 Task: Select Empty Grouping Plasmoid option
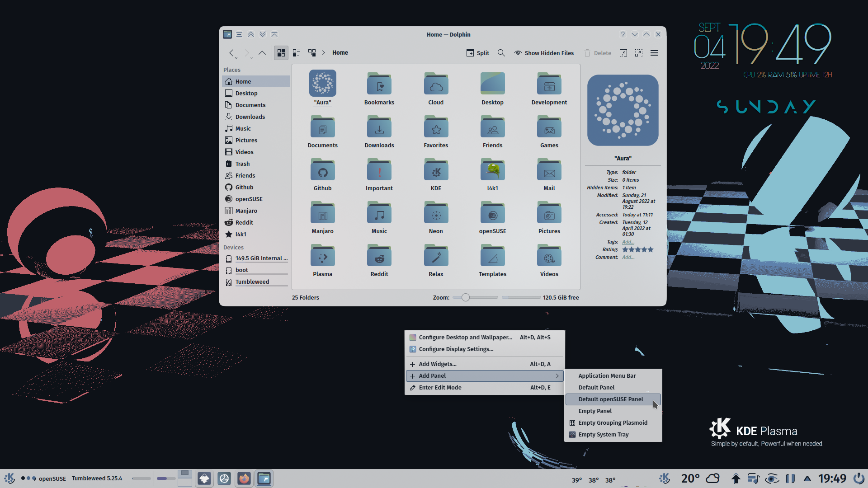tap(613, 422)
